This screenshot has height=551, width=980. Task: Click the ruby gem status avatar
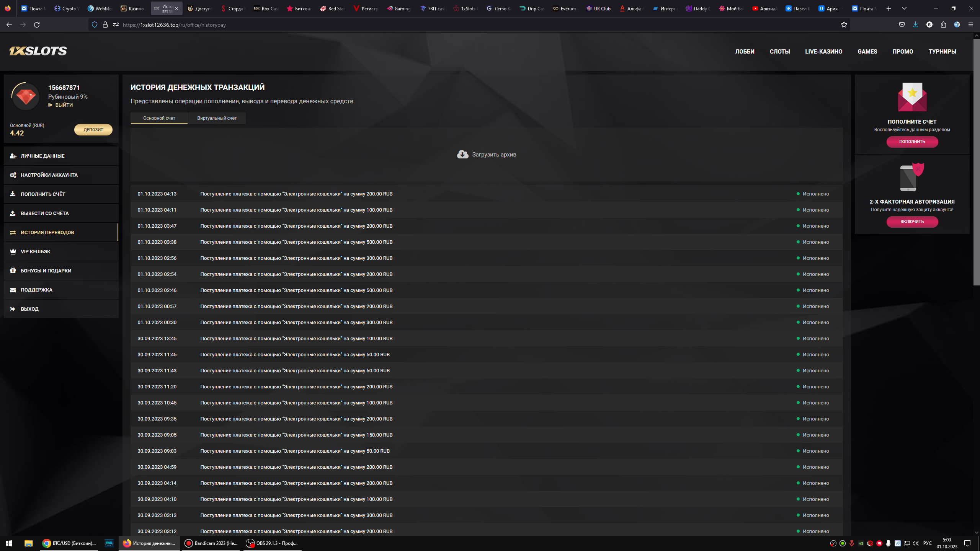(26, 96)
